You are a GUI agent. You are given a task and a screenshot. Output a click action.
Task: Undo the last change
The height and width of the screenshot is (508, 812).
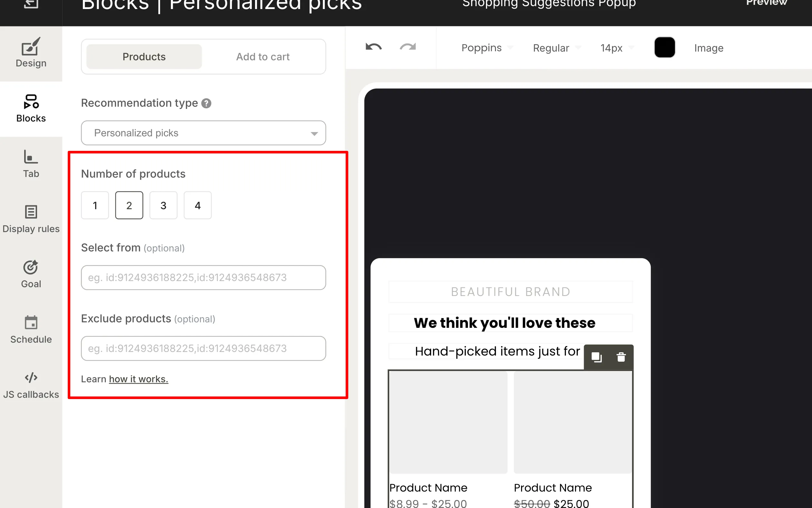pyautogui.click(x=374, y=47)
